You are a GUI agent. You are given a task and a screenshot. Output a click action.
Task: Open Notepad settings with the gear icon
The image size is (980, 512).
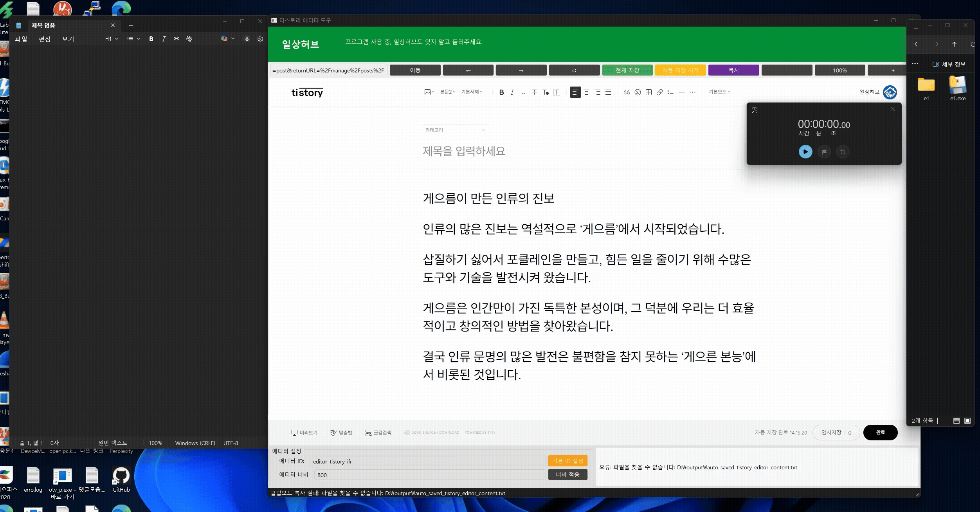[x=259, y=39]
